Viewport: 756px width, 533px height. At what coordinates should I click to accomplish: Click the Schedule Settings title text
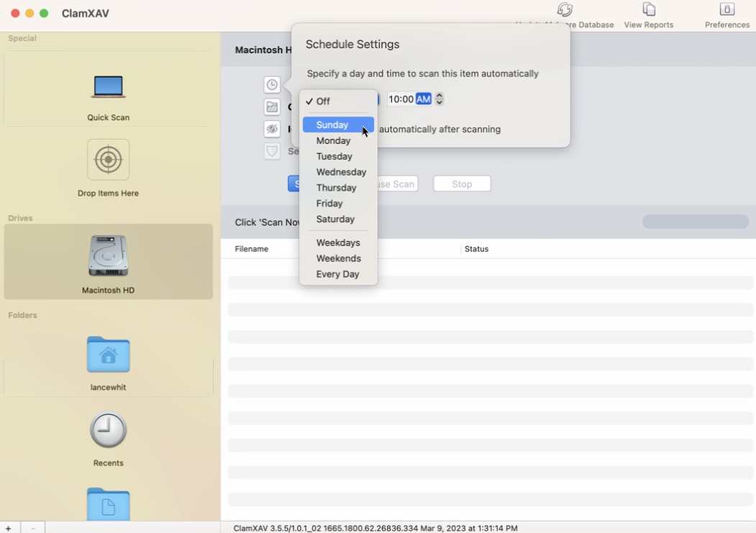pos(352,45)
